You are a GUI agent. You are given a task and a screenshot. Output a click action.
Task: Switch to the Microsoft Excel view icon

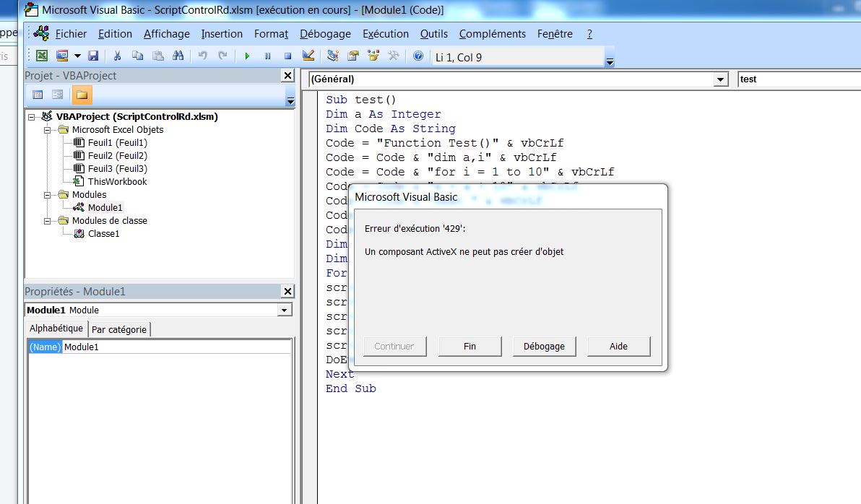click(42, 56)
